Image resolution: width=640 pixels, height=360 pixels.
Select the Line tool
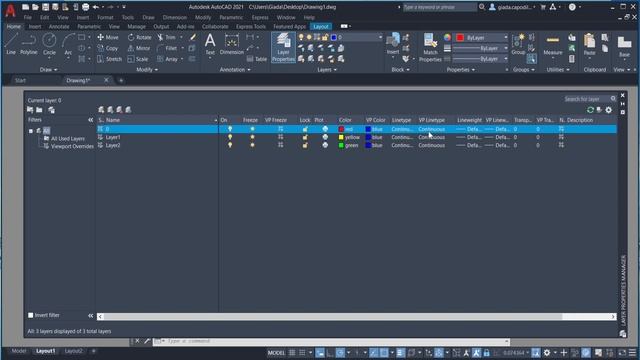[x=11, y=44]
